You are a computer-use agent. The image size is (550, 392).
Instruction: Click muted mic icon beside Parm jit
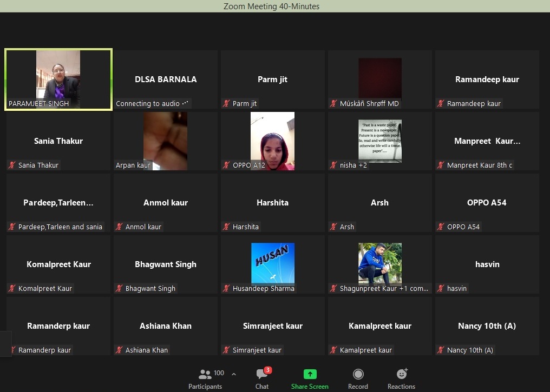[x=227, y=104]
